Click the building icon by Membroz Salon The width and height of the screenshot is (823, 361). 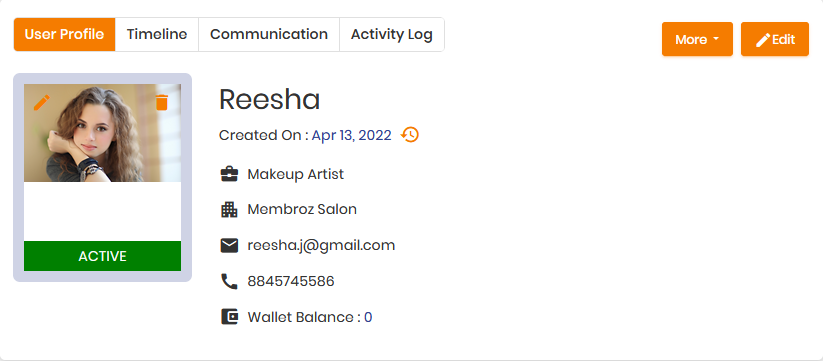[229, 210]
